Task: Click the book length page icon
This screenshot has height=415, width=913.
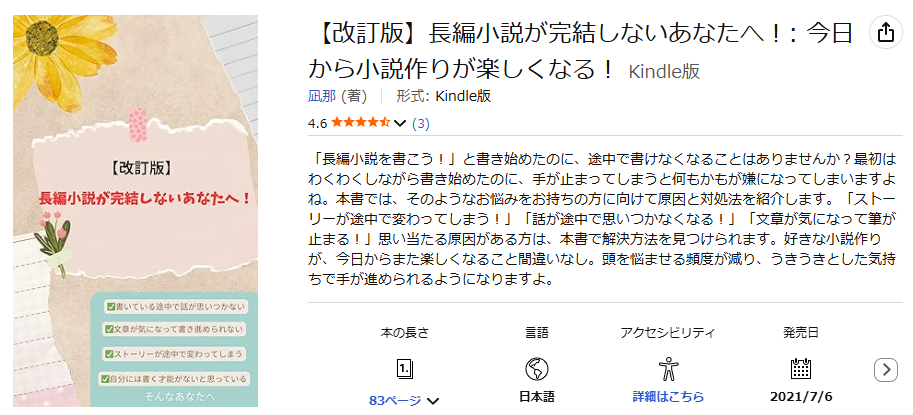Action: 405,368
